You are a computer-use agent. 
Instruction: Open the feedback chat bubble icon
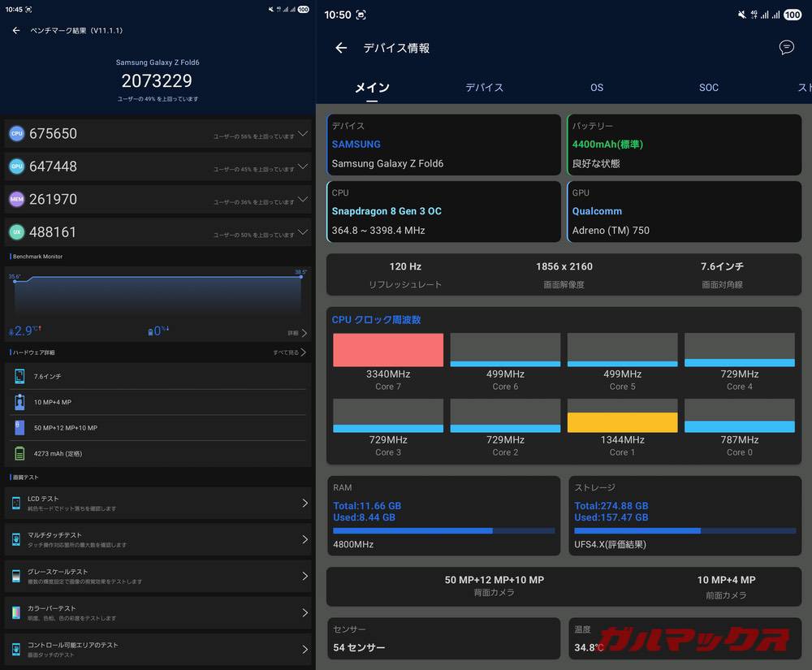[x=786, y=48]
